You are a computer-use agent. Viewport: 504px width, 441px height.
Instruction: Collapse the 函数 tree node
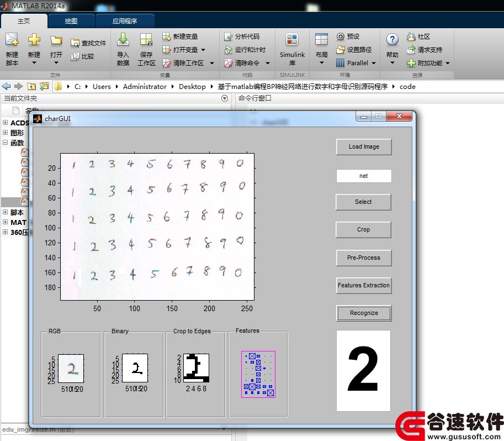point(5,142)
